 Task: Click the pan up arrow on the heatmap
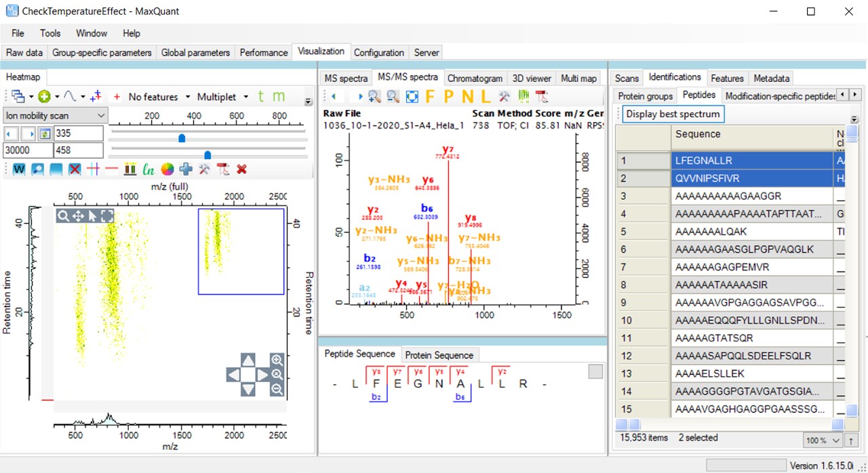[x=248, y=360]
